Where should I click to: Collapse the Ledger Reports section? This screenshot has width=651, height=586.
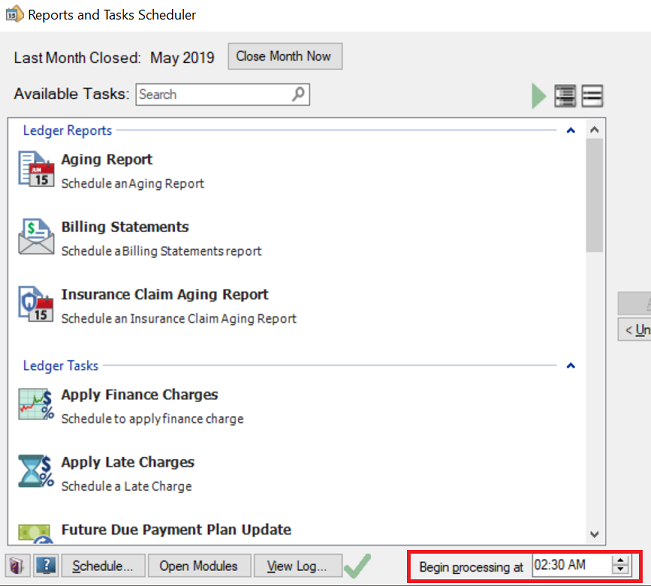click(570, 130)
